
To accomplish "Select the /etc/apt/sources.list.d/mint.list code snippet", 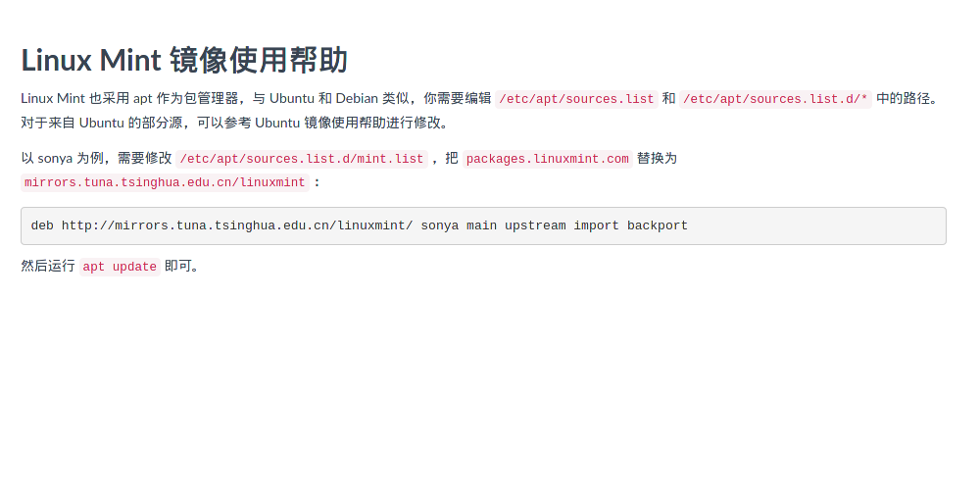I will [301, 159].
